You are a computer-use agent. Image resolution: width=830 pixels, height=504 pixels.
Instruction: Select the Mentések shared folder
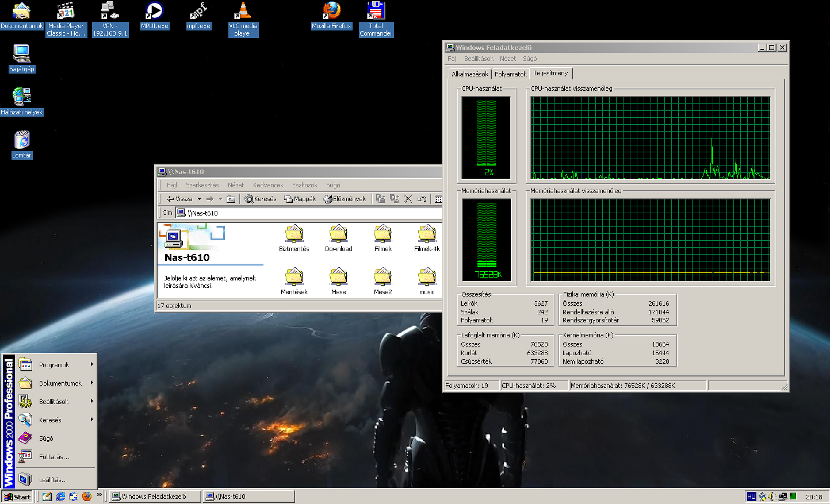click(x=294, y=282)
